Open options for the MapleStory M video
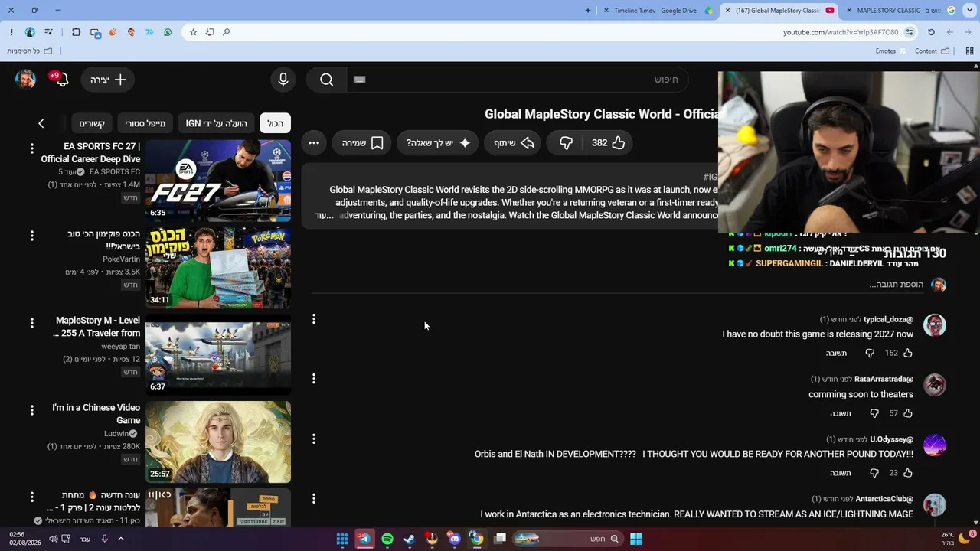This screenshot has width=980, height=551. tap(32, 323)
